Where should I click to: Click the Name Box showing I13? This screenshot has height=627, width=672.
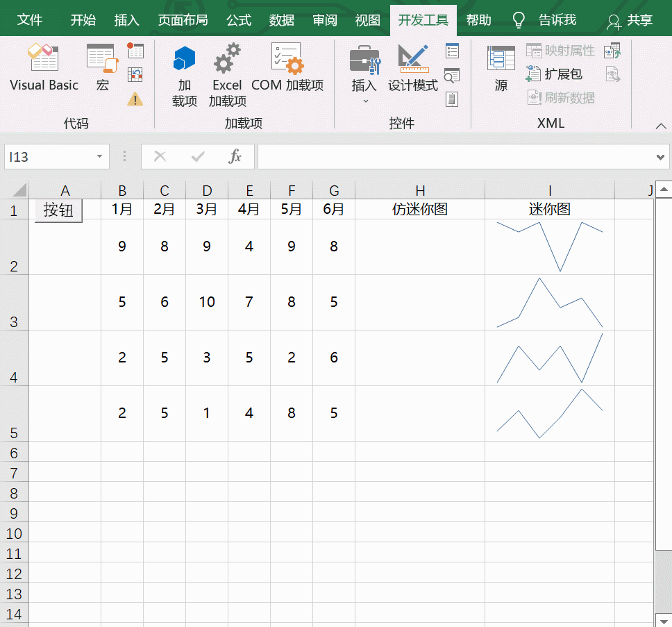coord(49,156)
